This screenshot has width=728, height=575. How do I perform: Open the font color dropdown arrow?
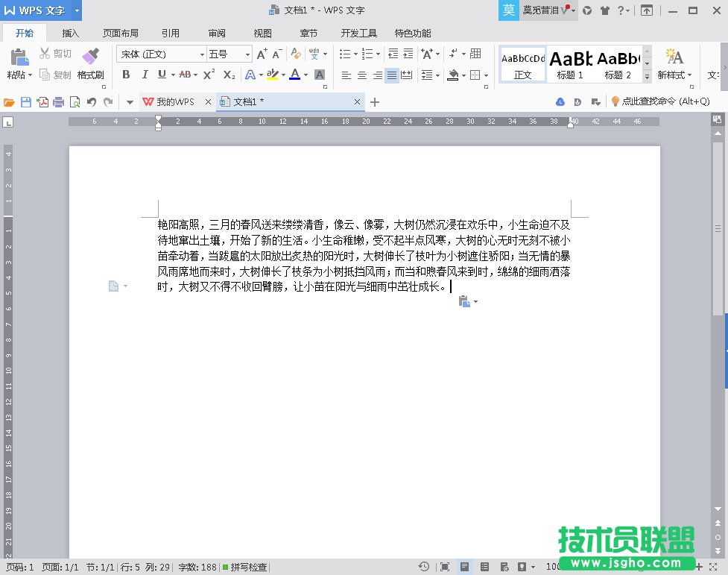point(305,75)
